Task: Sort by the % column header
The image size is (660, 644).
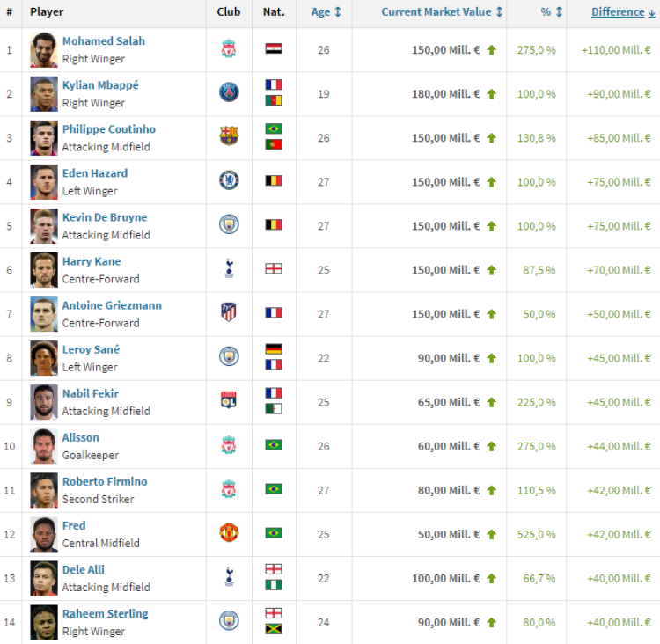Action: coord(552,12)
